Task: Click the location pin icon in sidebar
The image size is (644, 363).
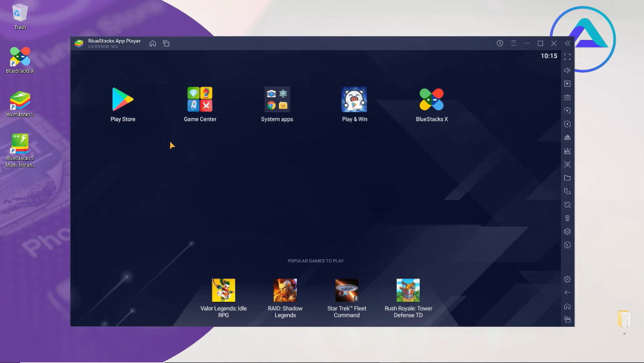Action: point(567,219)
